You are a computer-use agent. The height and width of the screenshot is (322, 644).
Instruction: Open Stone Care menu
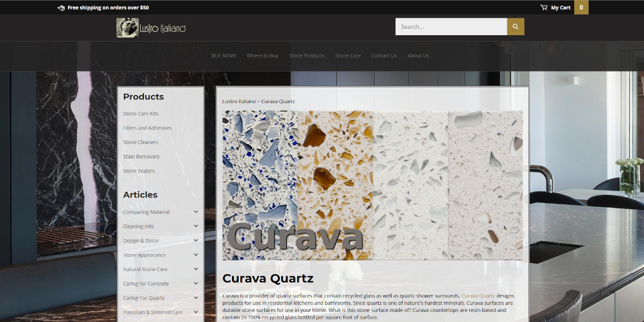click(x=348, y=55)
